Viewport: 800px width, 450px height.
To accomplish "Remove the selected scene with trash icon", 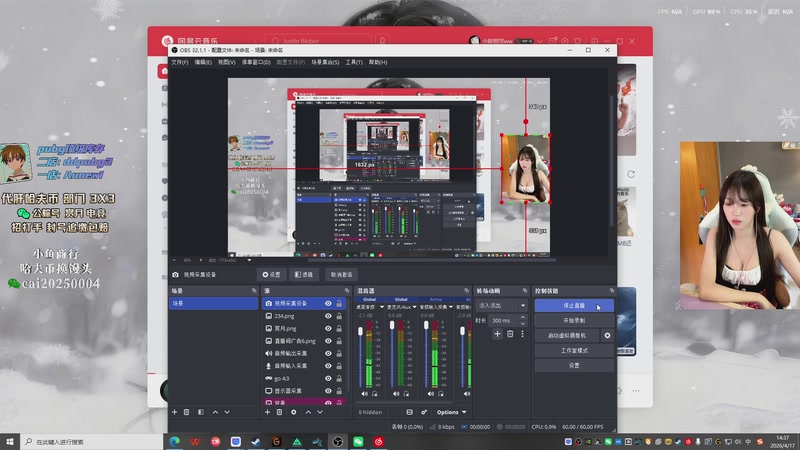I will click(x=187, y=412).
